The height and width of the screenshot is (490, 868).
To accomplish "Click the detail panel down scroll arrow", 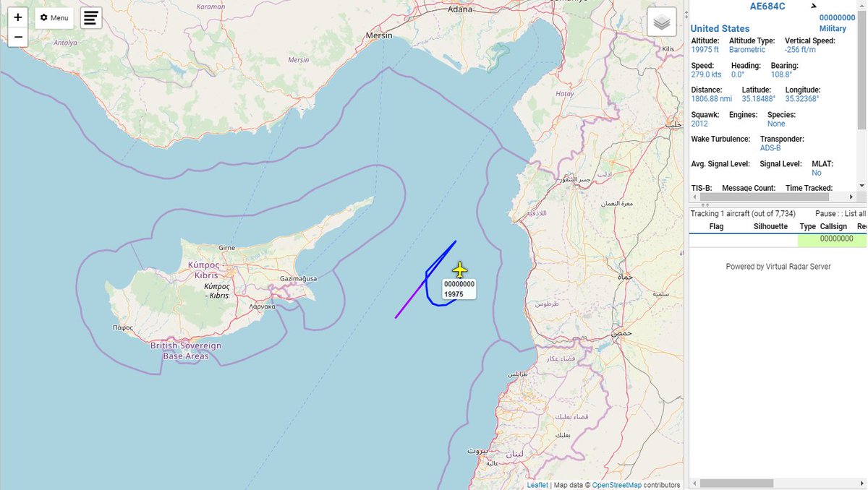I will click(861, 186).
